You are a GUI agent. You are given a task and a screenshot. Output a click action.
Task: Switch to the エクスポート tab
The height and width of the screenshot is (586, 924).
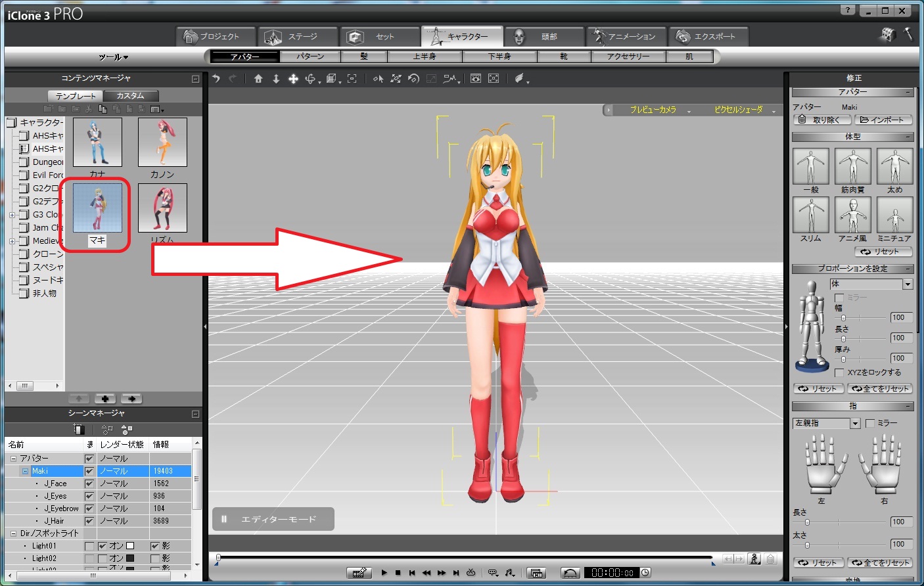coord(708,37)
